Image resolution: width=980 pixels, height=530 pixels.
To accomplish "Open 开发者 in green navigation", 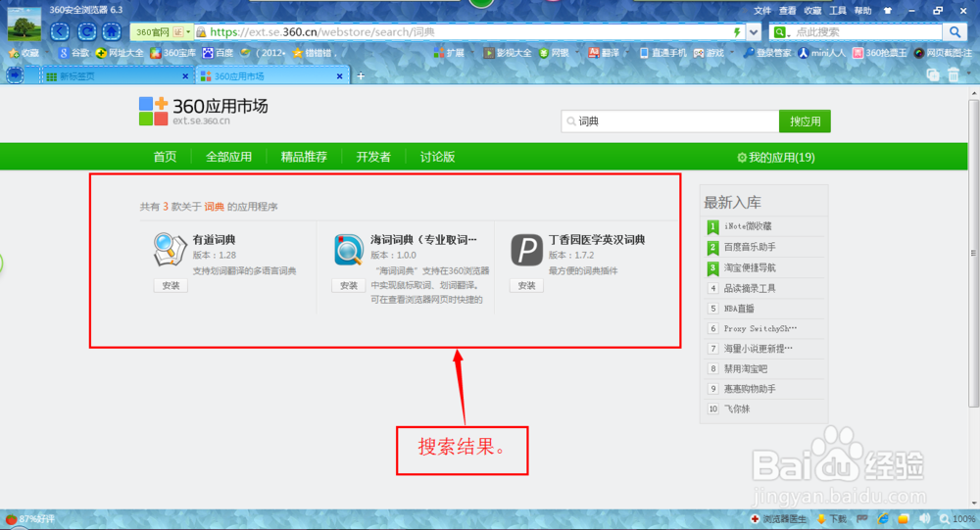I will click(373, 157).
